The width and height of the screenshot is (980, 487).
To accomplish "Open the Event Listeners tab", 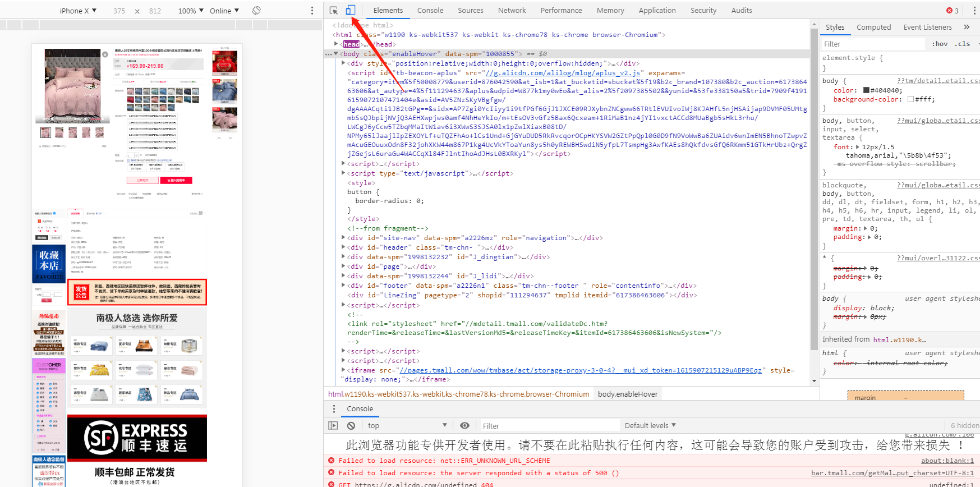I will (x=927, y=27).
